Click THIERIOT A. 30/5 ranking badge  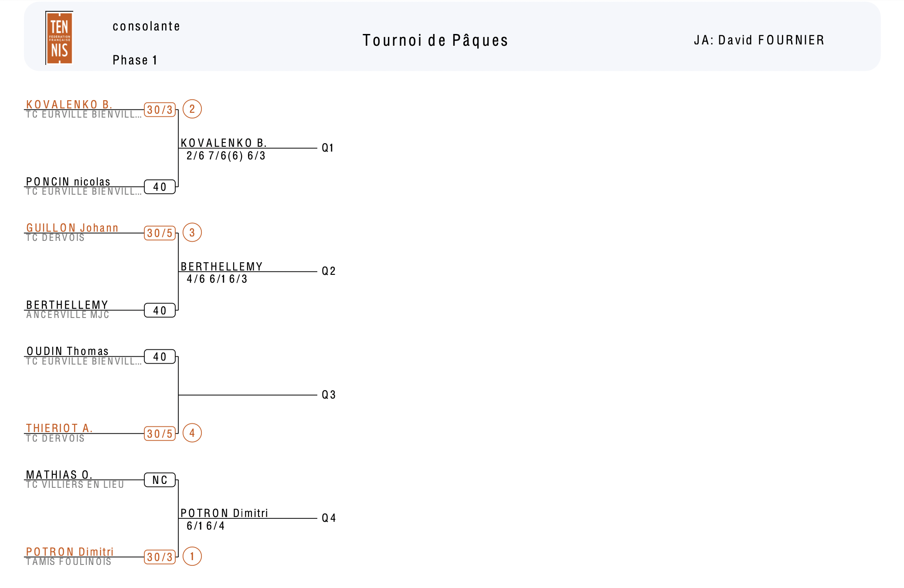160,434
